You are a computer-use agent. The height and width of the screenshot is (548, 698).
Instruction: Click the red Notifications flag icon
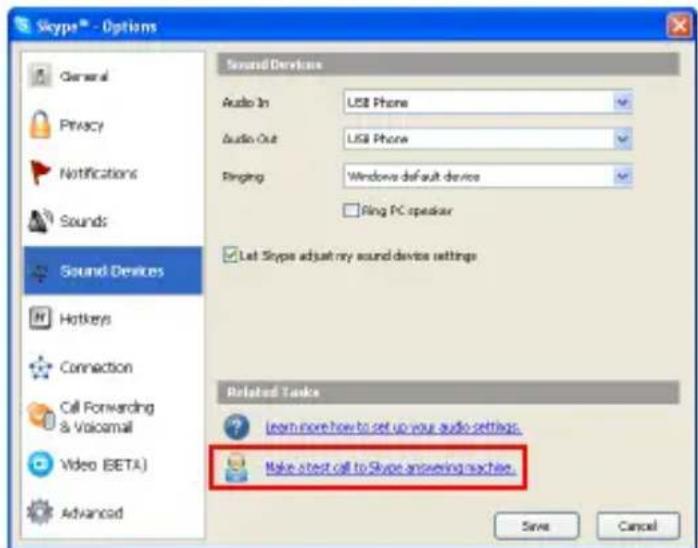40,173
